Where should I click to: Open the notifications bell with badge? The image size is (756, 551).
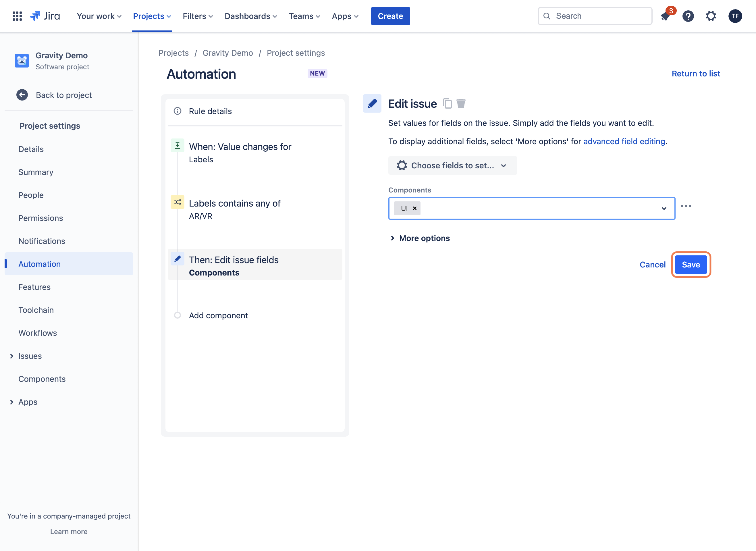tap(666, 16)
